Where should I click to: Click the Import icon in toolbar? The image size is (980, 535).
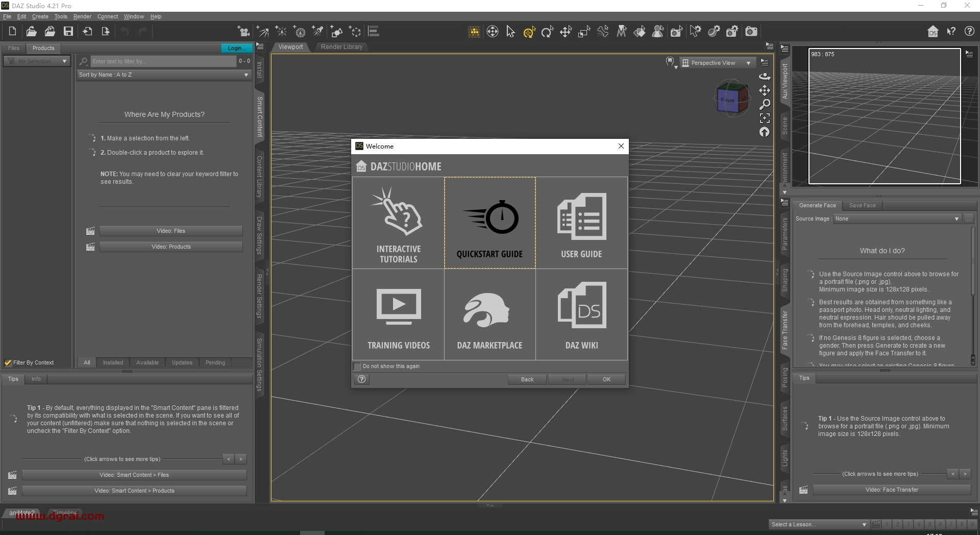87,31
